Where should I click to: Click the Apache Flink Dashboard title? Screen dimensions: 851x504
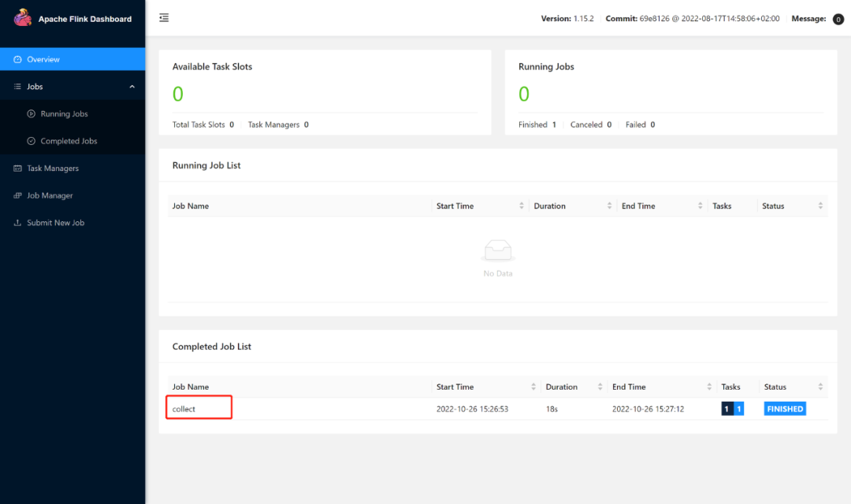tap(84, 19)
